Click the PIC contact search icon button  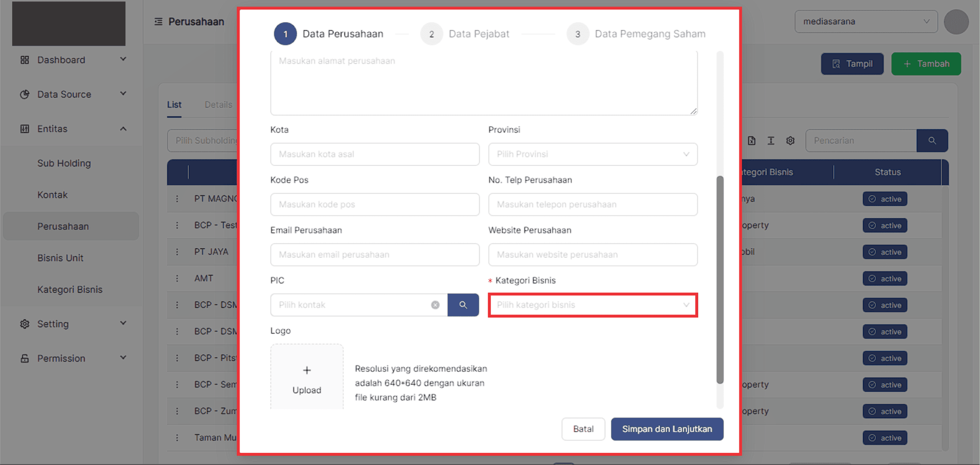pyautogui.click(x=463, y=305)
